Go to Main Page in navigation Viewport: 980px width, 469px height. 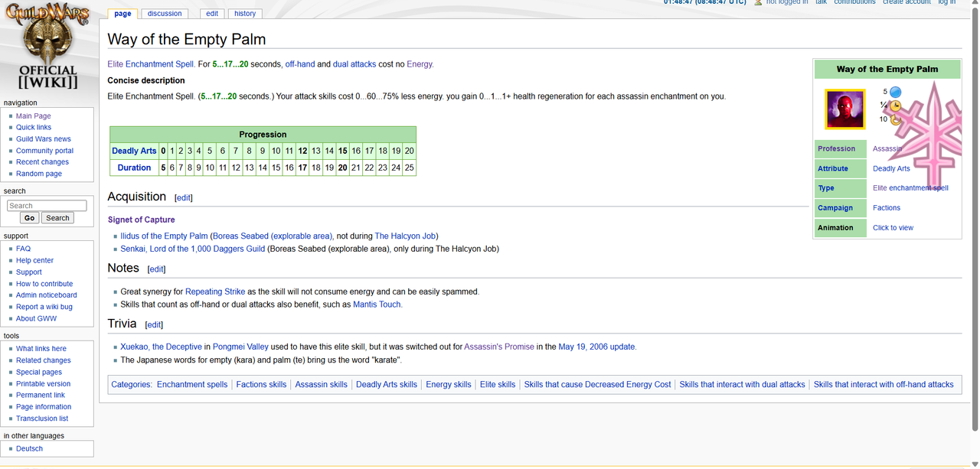[x=34, y=116]
